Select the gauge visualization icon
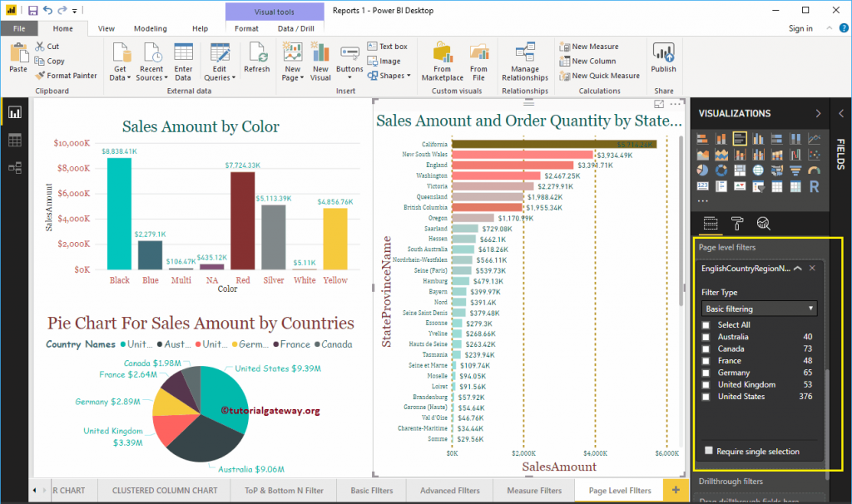852x504 pixels. pos(814,170)
